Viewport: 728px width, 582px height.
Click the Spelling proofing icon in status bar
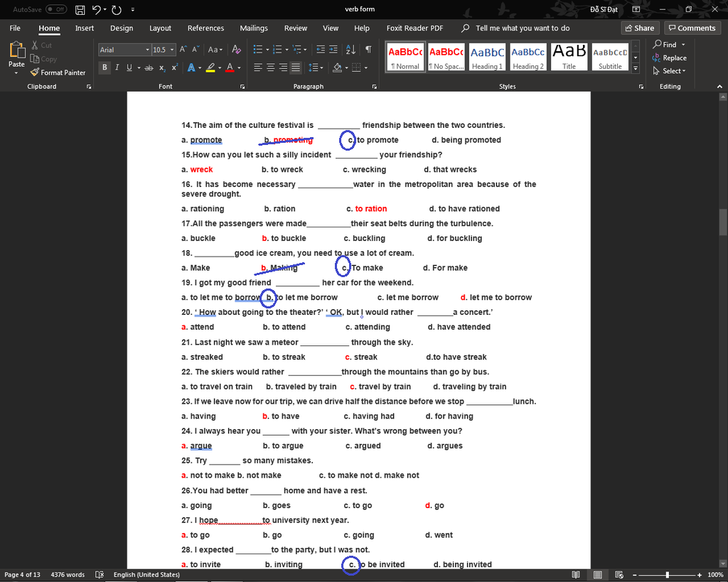pos(100,575)
